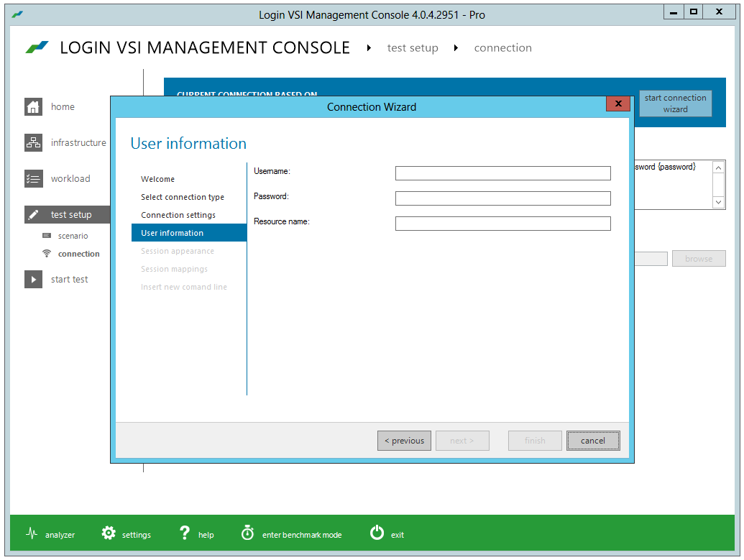Focus the Password input field
This screenshot has height=560, width=744.
tap(502, 198)
